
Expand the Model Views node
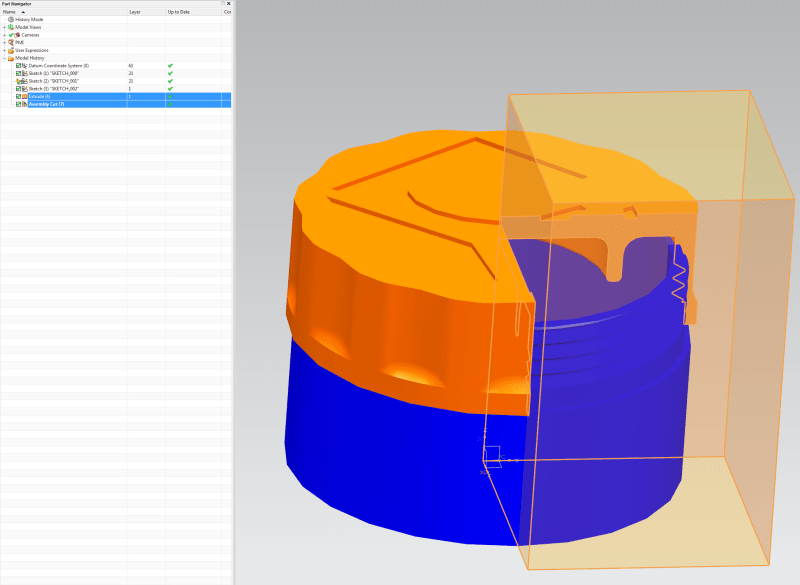pyautogui.click(x=5, y=27)
